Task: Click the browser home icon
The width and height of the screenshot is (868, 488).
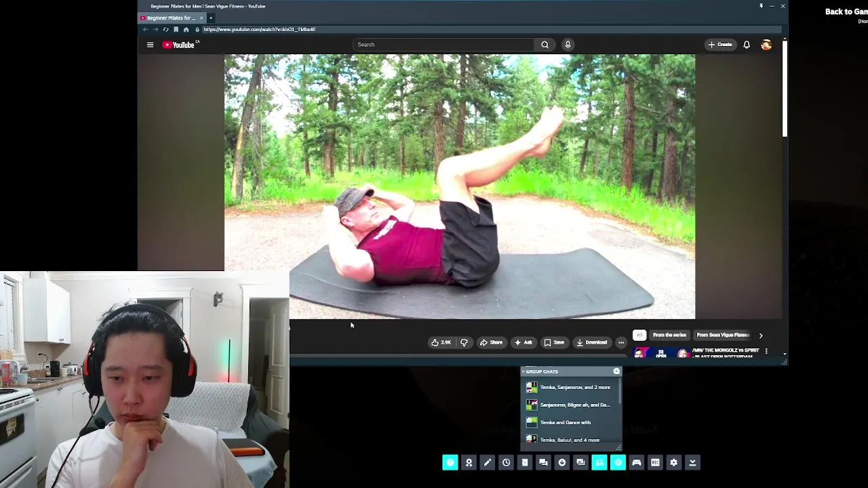Action: click(x=186, y=30)
